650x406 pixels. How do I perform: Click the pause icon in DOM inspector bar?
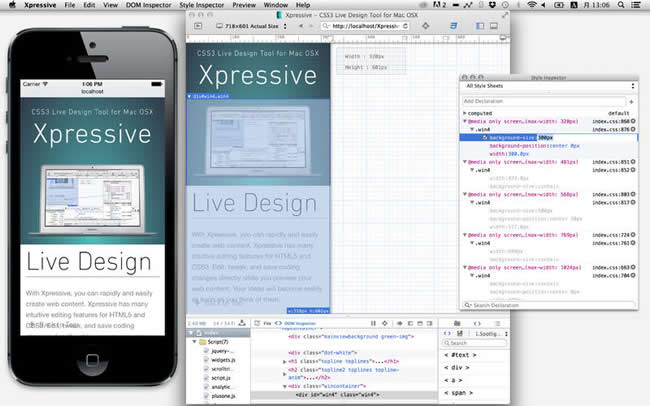coord(373,323)
